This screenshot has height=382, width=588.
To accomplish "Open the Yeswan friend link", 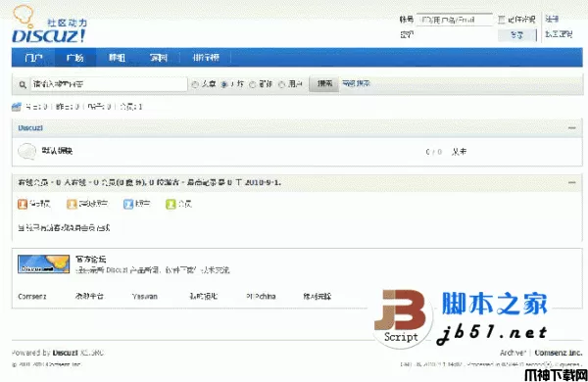I will (145, 297).
